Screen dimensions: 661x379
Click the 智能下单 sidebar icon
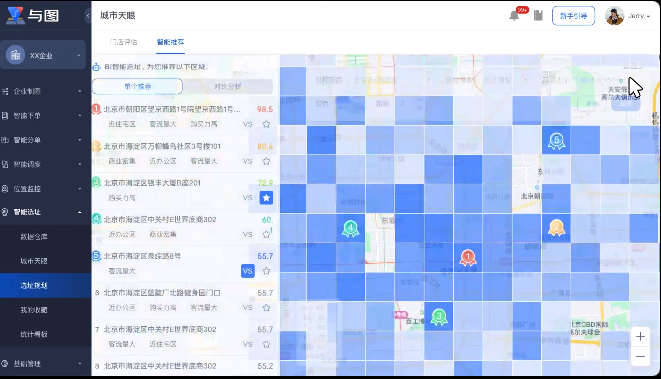5,116
